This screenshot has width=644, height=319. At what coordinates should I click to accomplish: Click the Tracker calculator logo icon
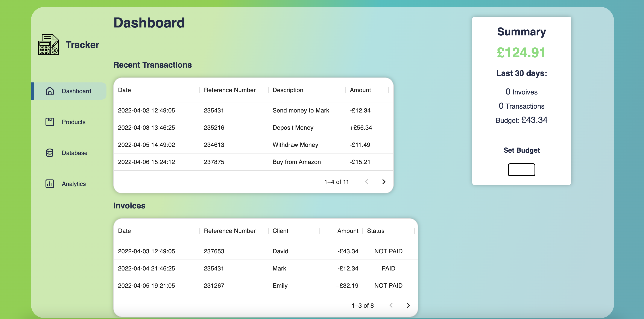[x=49, y=45]
